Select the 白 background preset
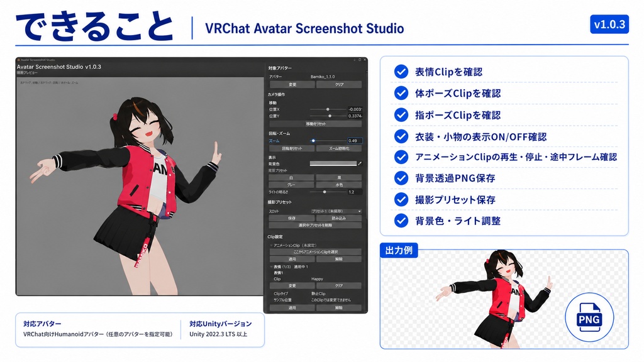The image size is (644, 362). tap(291, 178)
